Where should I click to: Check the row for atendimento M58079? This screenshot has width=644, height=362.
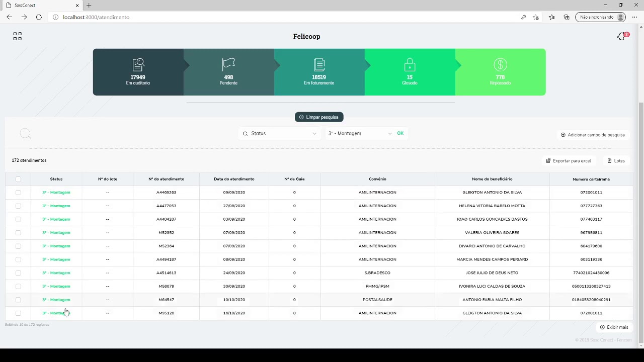point(18,287)
